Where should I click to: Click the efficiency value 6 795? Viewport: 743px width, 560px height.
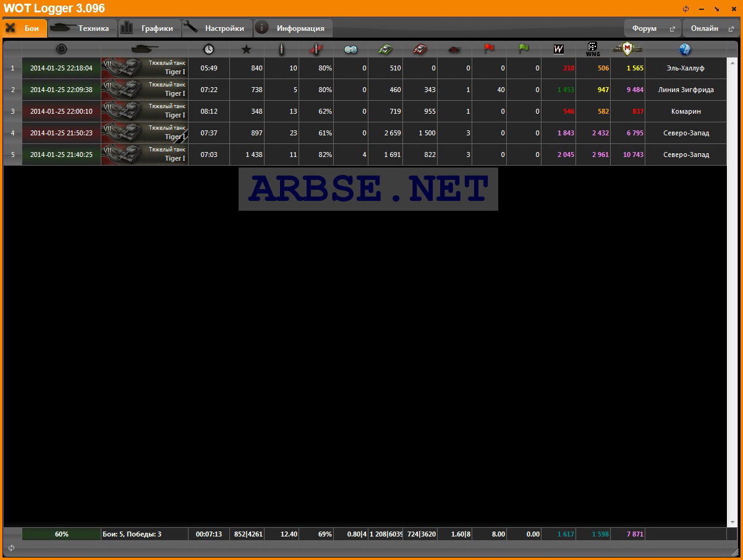pyautogui.click(x=635, y=133)
